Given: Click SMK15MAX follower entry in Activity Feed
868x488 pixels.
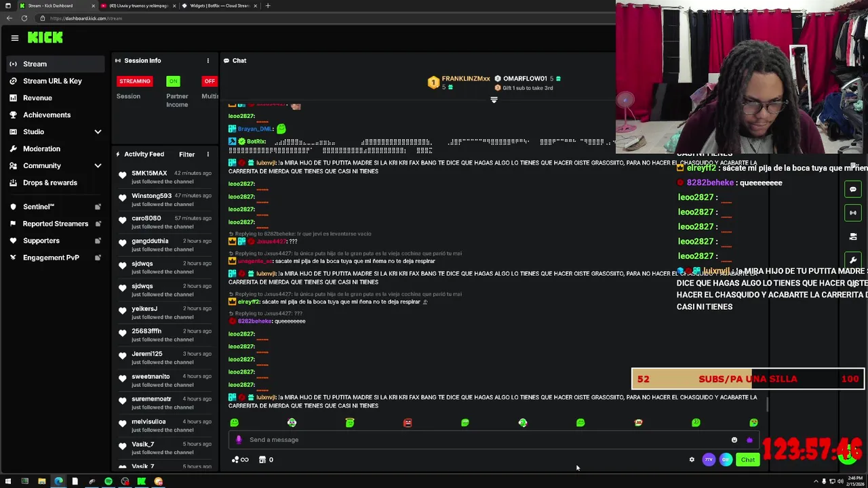Looking at the screenshot, I should 166,177.
